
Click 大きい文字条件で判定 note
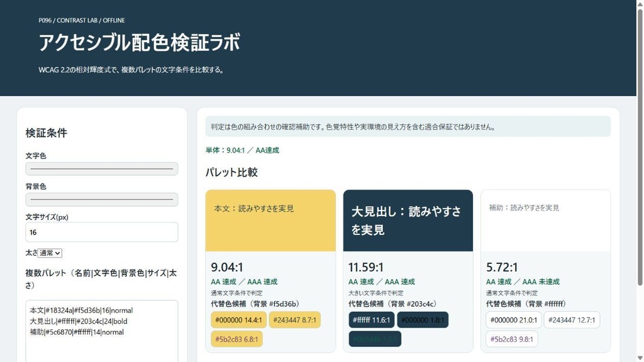376,293
